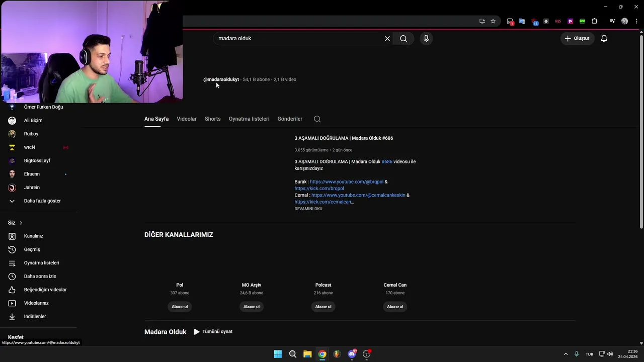Open Cemal's youtube.com/@cemalcankeskin link
Image resolution: width=644 pixels, height=362 pixels.
[x=358, y=195]
